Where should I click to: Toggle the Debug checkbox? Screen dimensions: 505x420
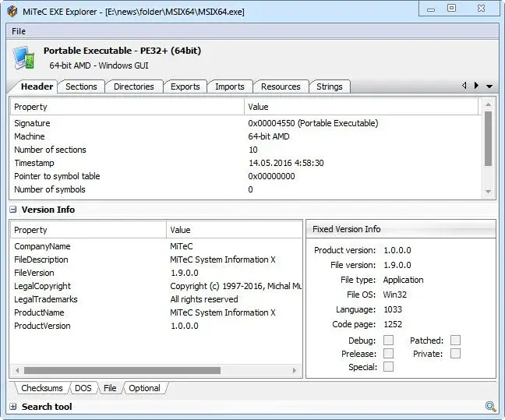coord(388,340)
